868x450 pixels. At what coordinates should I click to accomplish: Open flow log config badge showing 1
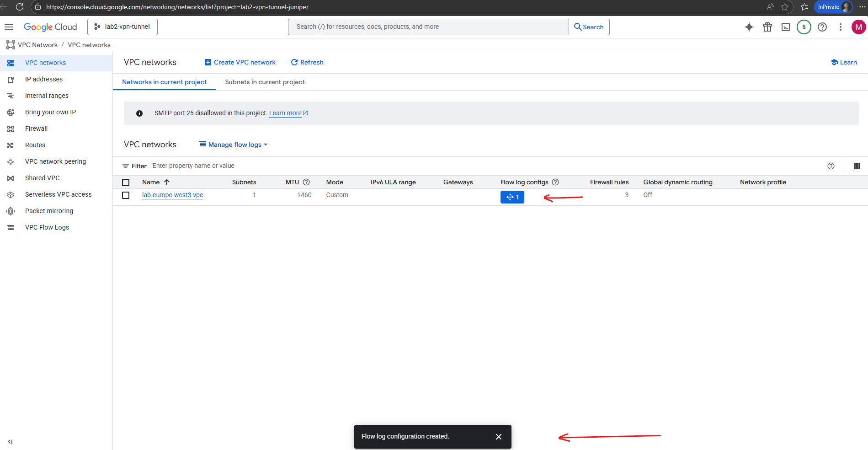pyautogui.click(x=512, y=197)
